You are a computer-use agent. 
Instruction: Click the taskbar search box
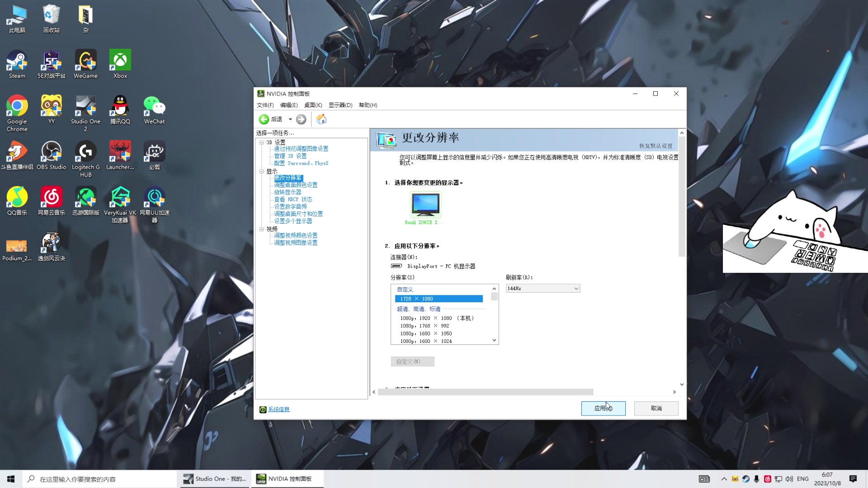(99, 479)
